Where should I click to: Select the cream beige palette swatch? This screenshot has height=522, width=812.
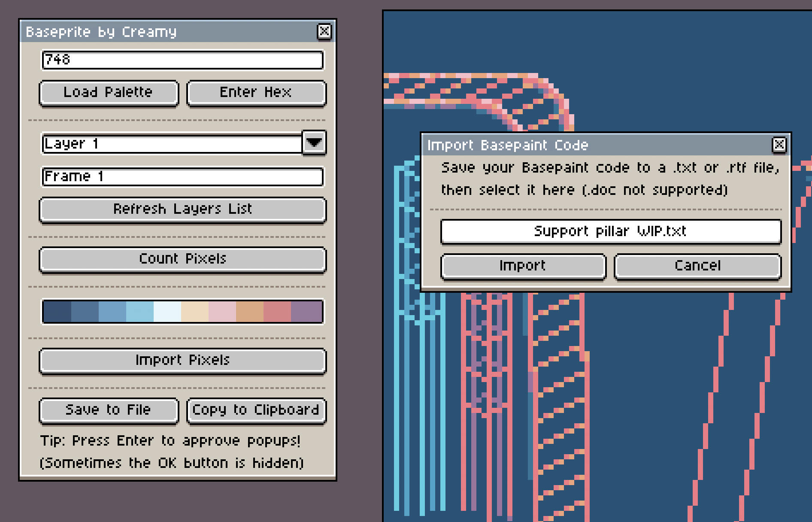point(195,311)
